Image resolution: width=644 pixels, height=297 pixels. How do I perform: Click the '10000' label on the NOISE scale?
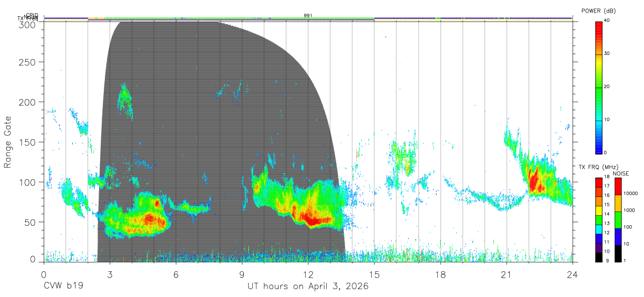(630, 194)
